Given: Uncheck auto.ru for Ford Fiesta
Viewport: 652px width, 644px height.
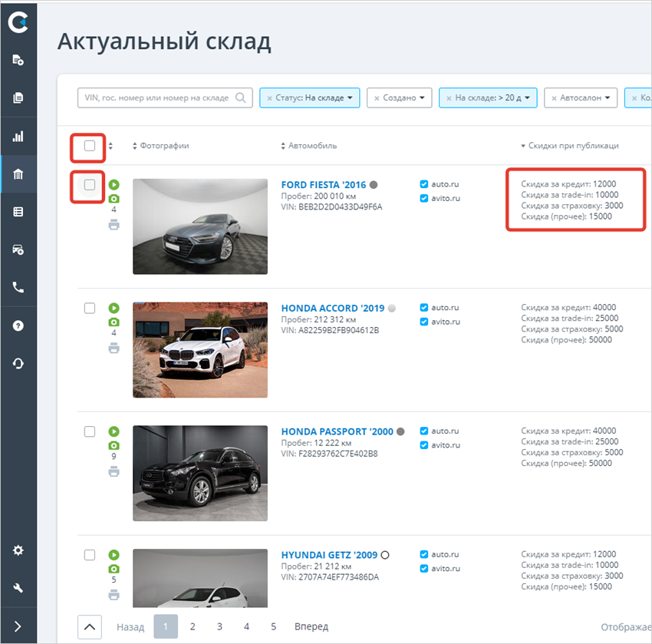Looking at the screenshot, I should [x=423, y=184].
